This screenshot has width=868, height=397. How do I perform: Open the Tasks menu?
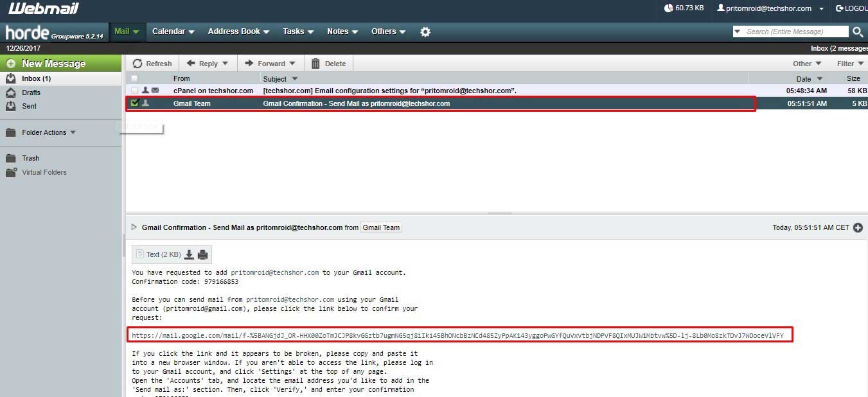pyautogui.click(x=298, y=31)
